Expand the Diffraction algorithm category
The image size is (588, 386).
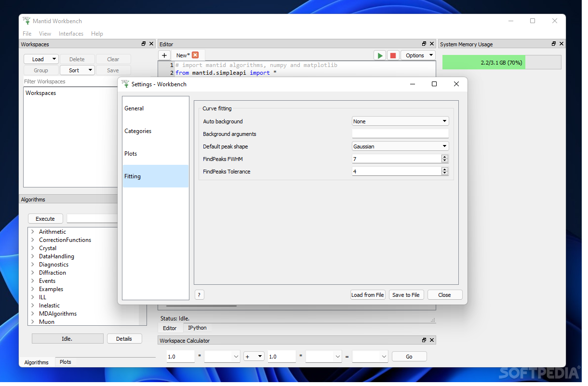tap(33, 273)
